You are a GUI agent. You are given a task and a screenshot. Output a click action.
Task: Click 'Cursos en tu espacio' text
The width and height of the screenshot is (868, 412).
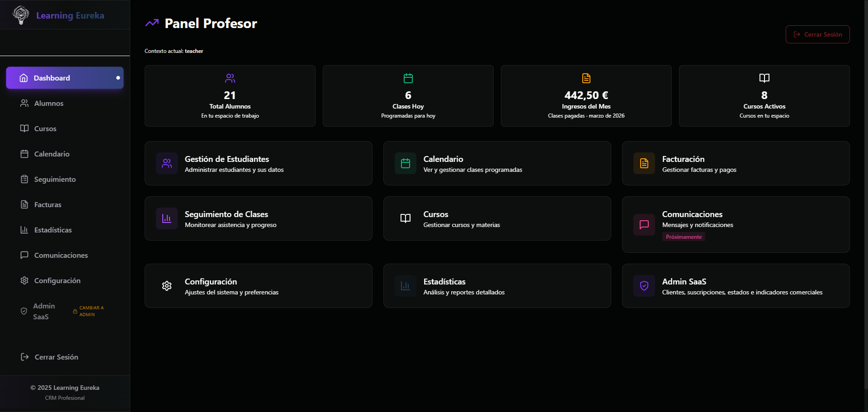(764, 116)
